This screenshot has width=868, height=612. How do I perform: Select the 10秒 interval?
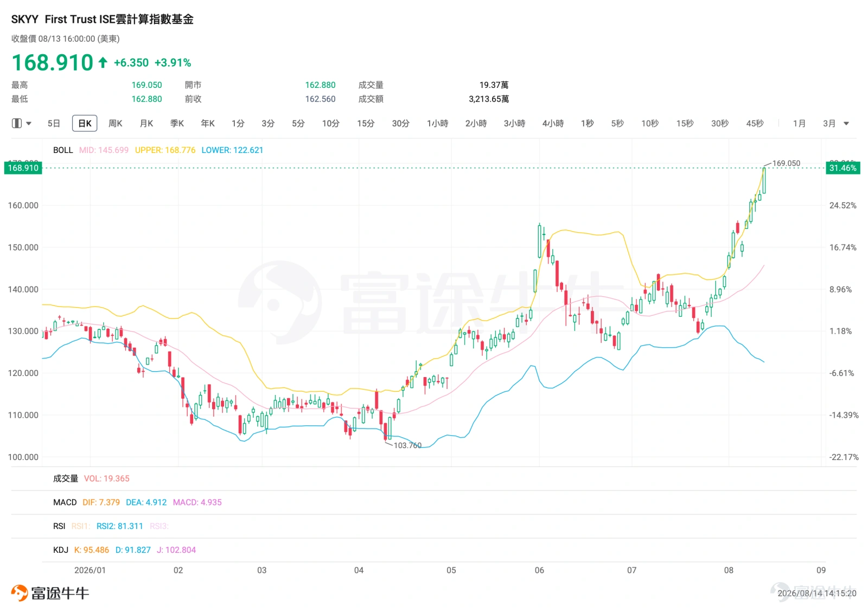[650, 124]
